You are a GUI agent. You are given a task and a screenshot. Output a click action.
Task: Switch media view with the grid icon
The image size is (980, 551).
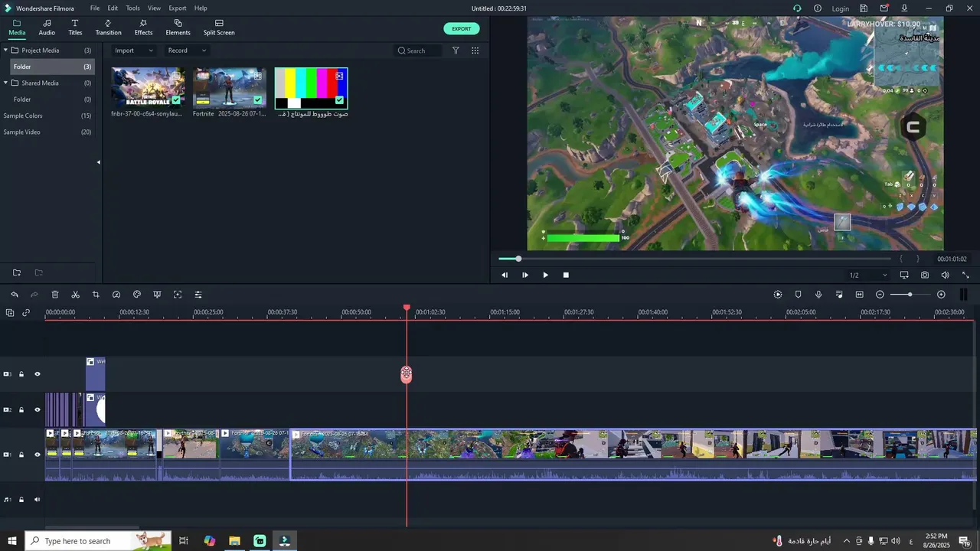point(475,51)
